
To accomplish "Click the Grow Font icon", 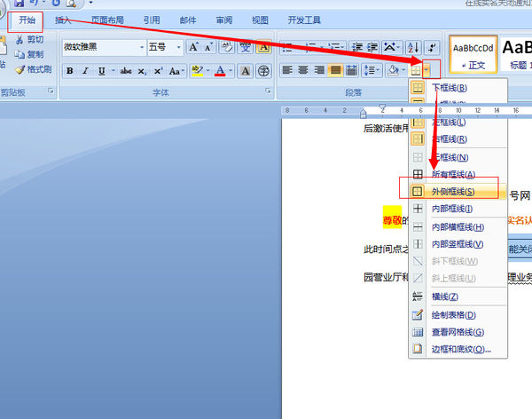I will coord(193,47).
